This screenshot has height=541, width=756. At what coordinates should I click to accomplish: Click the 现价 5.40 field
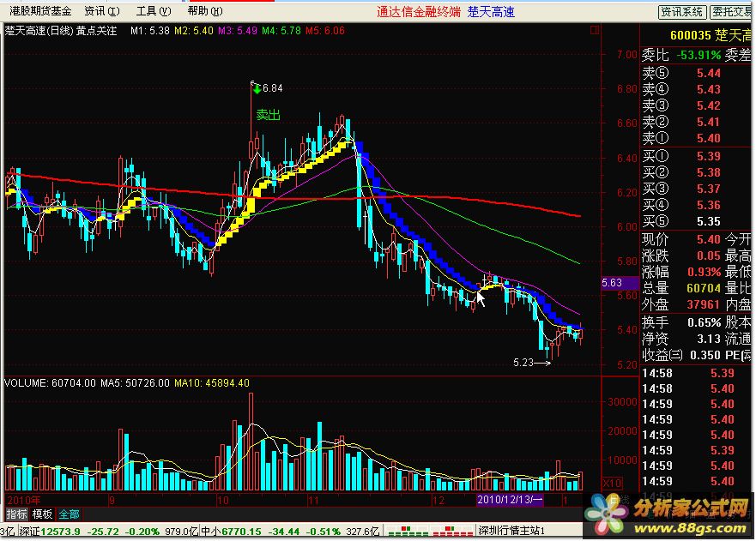tap(681, 239)
